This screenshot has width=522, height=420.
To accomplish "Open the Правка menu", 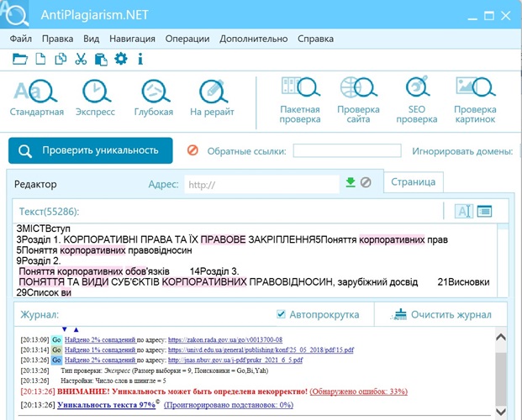I will pyautogui.click(x=58, y=39).
